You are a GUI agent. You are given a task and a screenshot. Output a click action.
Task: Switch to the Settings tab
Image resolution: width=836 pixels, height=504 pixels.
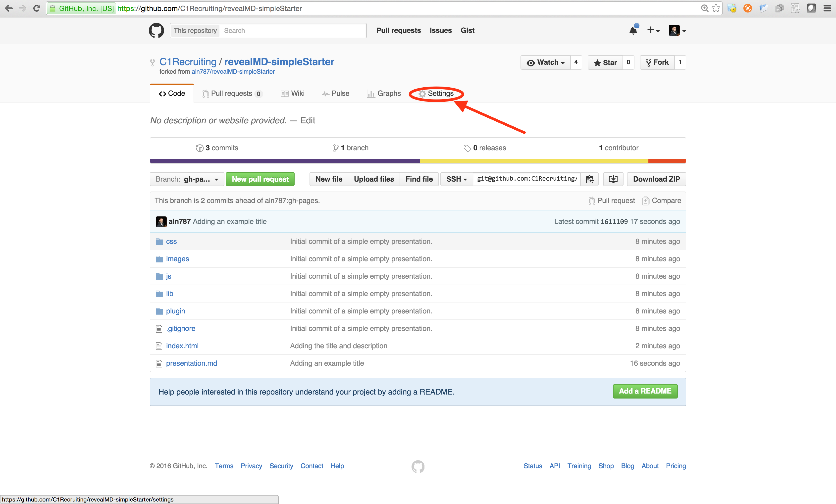click(436, 94)
